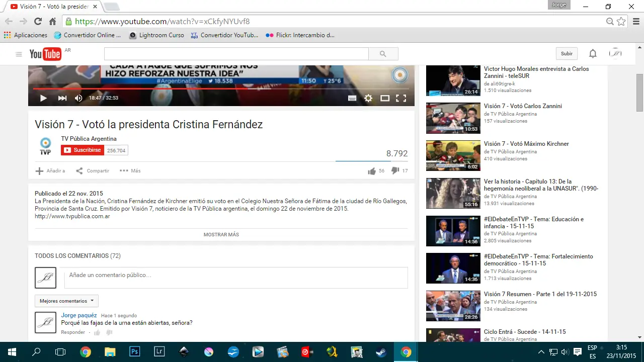Screen dimensions: 644x362
Task: Click the YouTube search magnifier button
Action: [383, 54]
